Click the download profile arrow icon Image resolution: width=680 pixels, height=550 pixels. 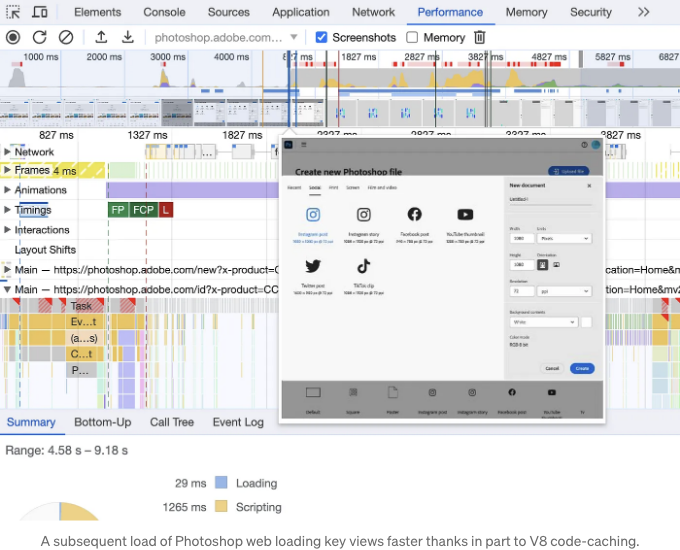click(128, 37)
